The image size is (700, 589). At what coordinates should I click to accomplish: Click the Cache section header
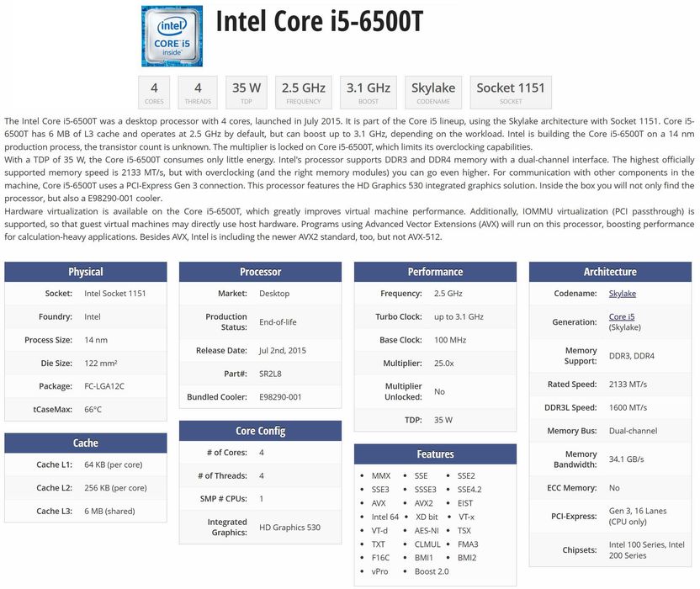tap(86, 443)
